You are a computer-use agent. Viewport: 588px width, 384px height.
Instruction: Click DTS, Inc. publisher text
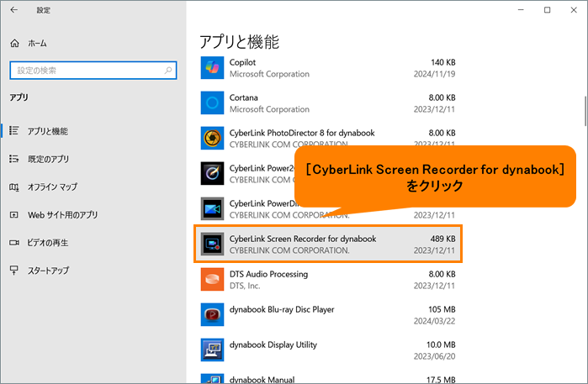click(x=245, y=286)
